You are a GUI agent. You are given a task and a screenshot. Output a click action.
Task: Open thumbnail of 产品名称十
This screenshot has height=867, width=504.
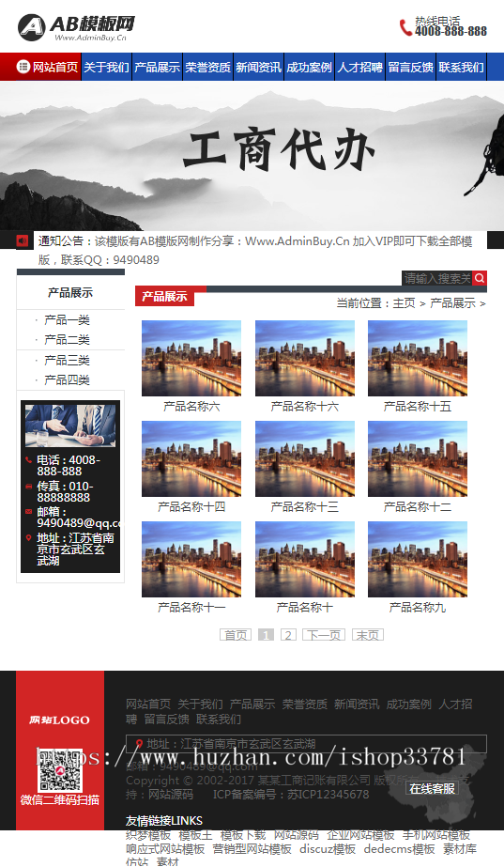[304, 560]
